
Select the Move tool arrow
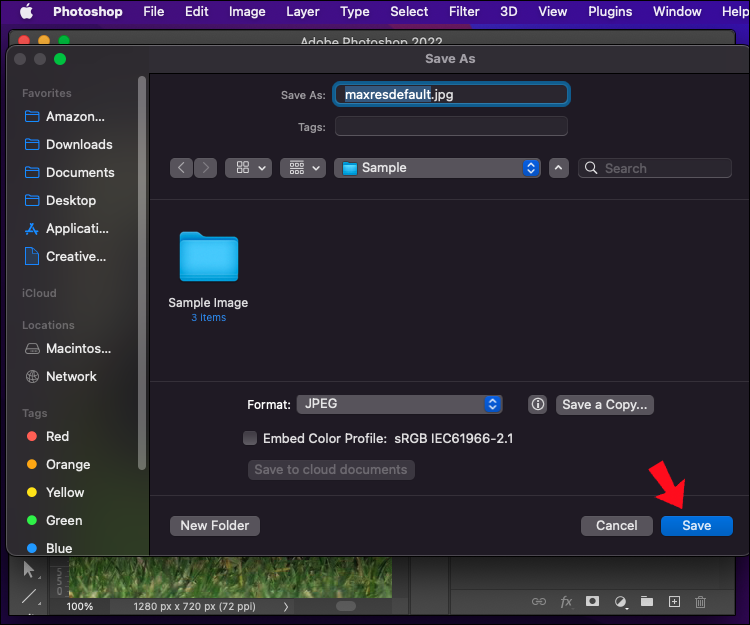[x=29, y=570]
